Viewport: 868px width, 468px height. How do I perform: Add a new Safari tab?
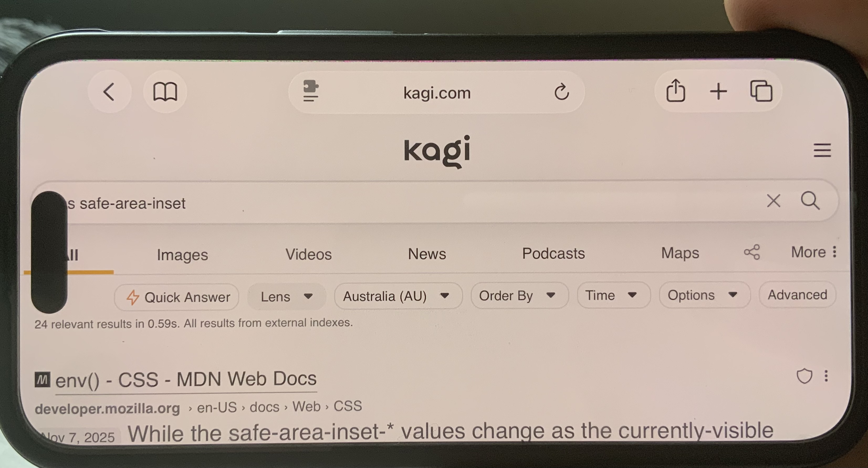(718, 91)
